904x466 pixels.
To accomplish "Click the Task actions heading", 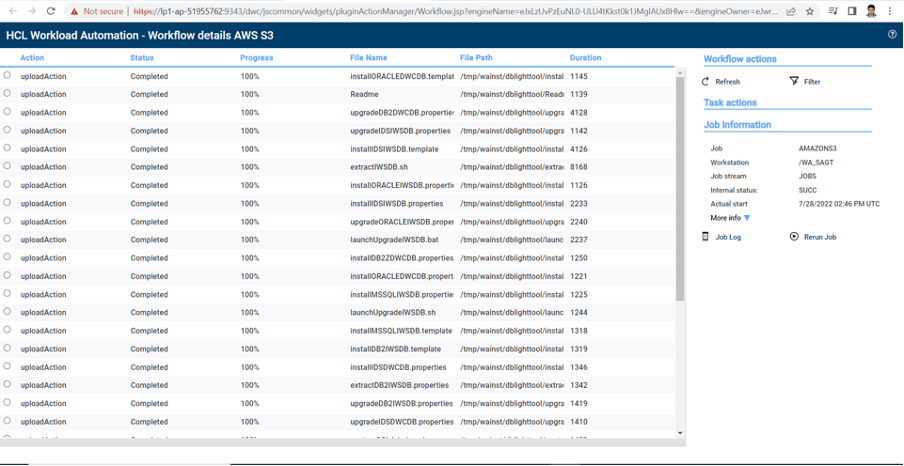I will 730,103.
